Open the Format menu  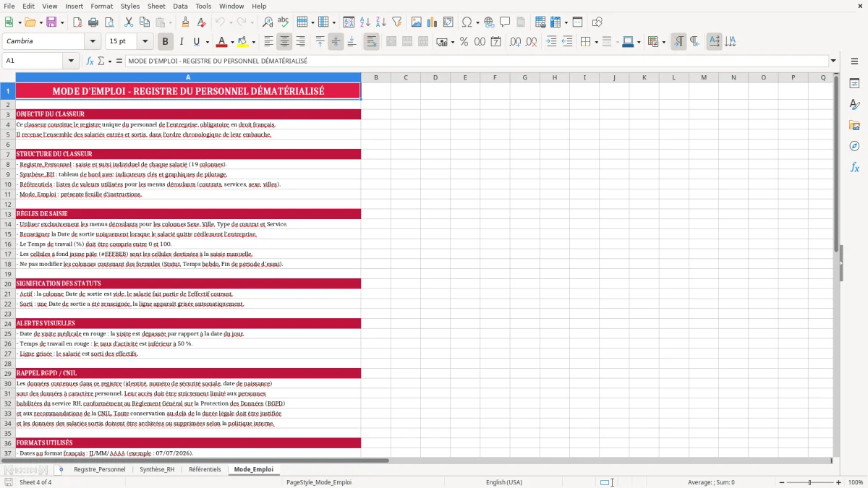[101, 6]
